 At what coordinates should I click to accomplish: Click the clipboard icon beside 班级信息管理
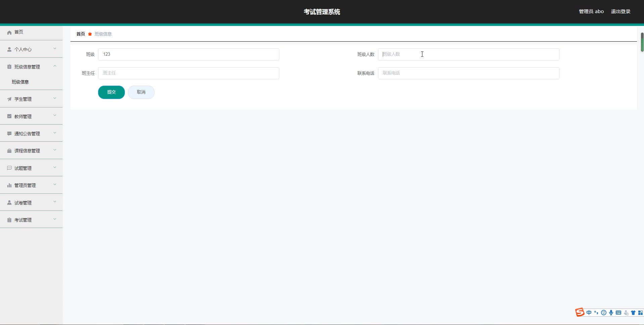[9, 67]
